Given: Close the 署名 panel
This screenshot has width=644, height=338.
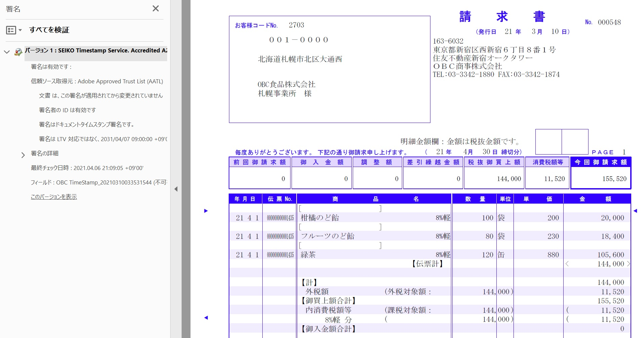Looking at the screenshot, I should (x=155, y=9).
